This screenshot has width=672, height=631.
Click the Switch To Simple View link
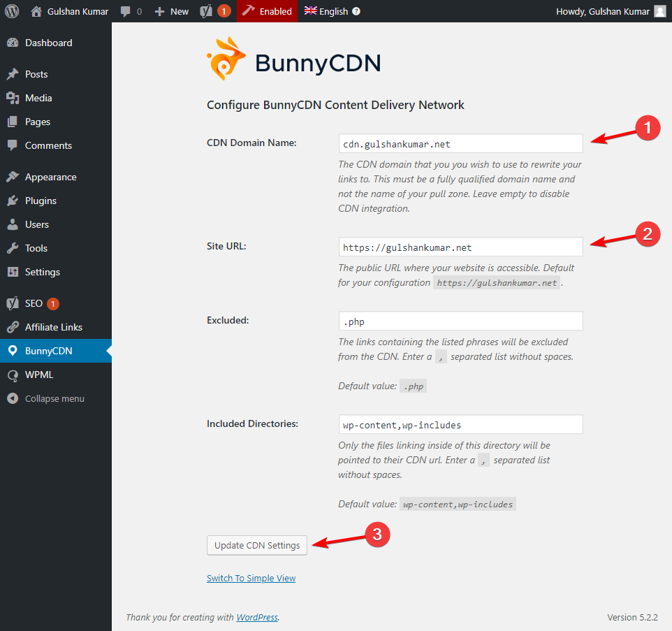pos(251,579)
